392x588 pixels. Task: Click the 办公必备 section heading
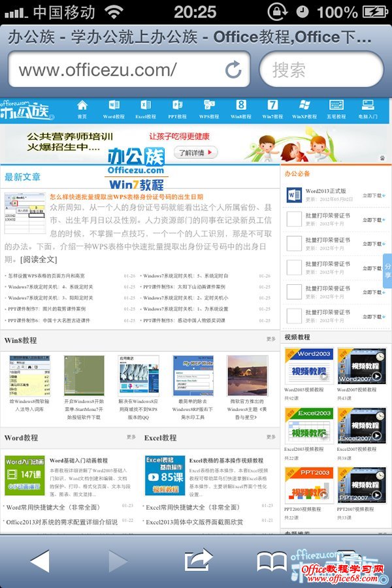(297, 173)
